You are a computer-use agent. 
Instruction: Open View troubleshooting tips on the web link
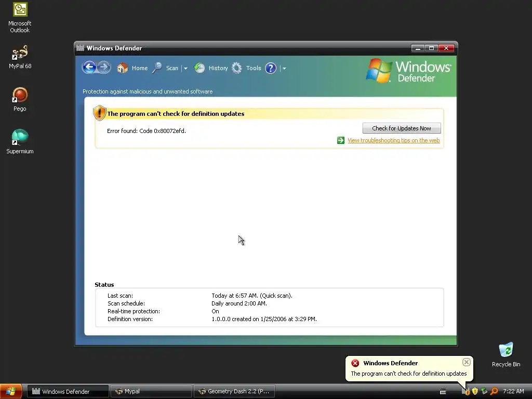(394, 140)
